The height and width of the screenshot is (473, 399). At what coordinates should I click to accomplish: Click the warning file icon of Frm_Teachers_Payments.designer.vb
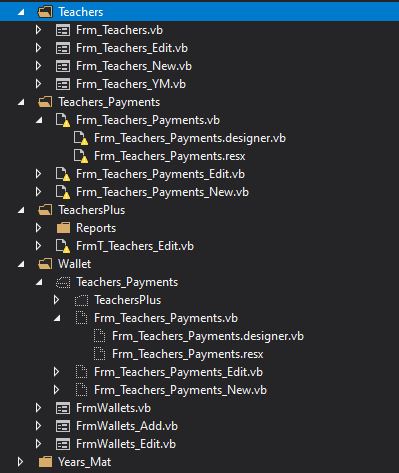coord(81,138)
